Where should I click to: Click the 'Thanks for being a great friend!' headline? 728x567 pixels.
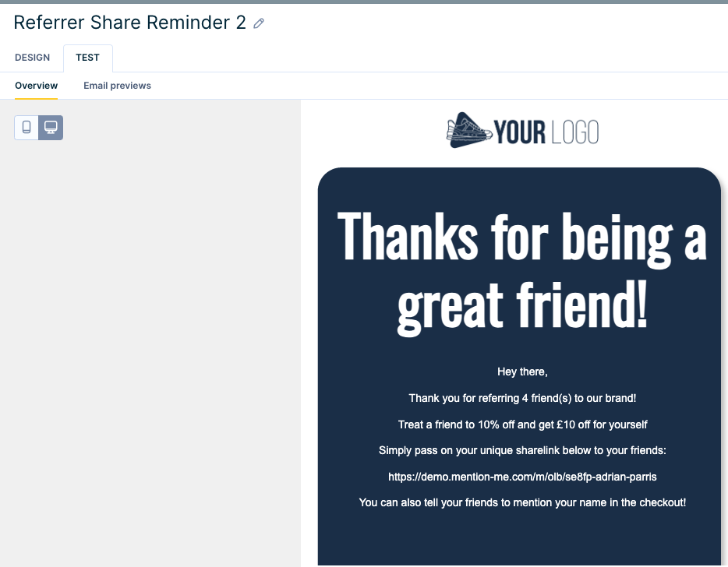522,273
